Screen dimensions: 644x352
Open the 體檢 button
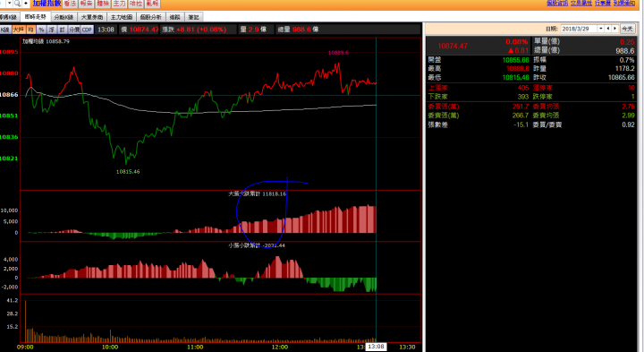(x=103, y=4)
